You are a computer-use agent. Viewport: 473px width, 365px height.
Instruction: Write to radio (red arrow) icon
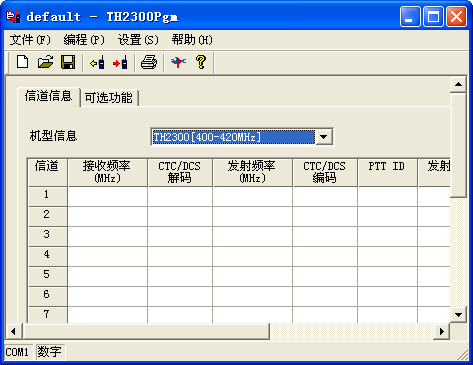pos(120,62)
